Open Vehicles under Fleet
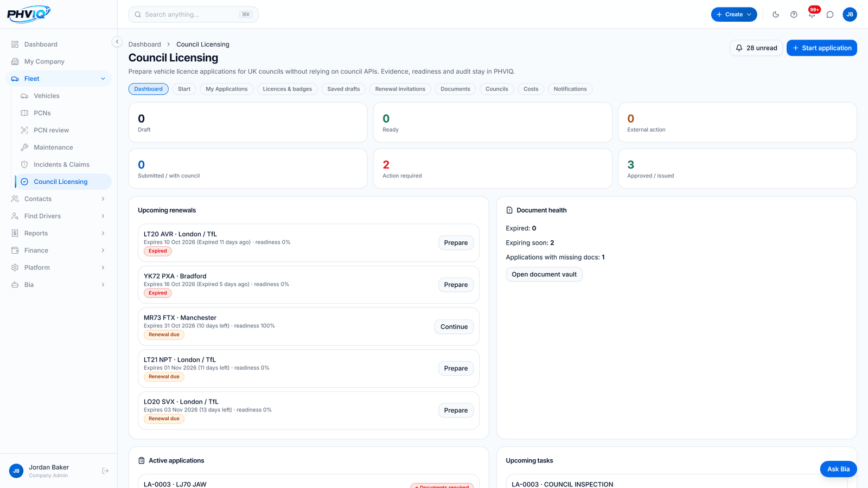 pos(63,96)
